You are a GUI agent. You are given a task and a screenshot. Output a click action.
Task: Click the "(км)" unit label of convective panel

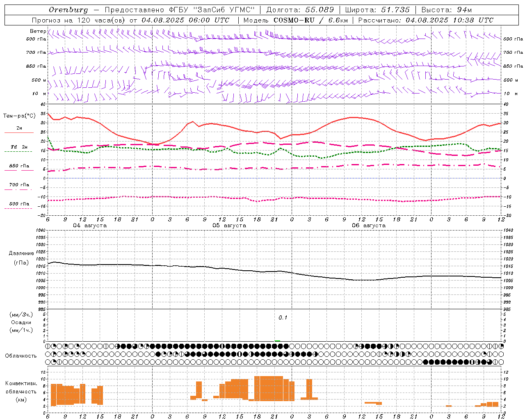[21, 399]
